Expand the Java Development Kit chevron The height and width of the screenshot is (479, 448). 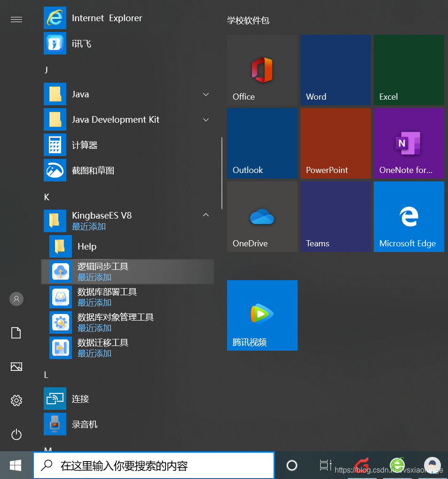206,120
